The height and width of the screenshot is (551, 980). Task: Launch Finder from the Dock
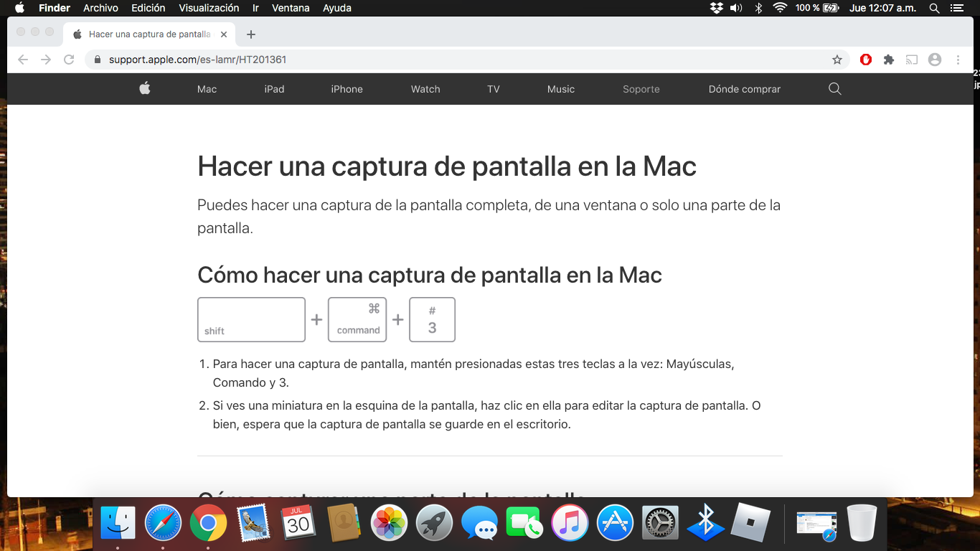click(x=118, y=523)
